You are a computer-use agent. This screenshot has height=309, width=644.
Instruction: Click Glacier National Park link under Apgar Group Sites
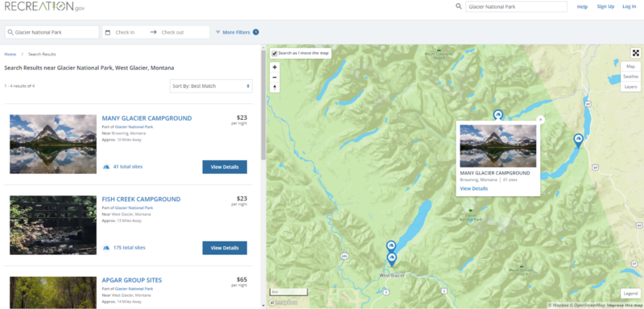[x=134, y=289]
